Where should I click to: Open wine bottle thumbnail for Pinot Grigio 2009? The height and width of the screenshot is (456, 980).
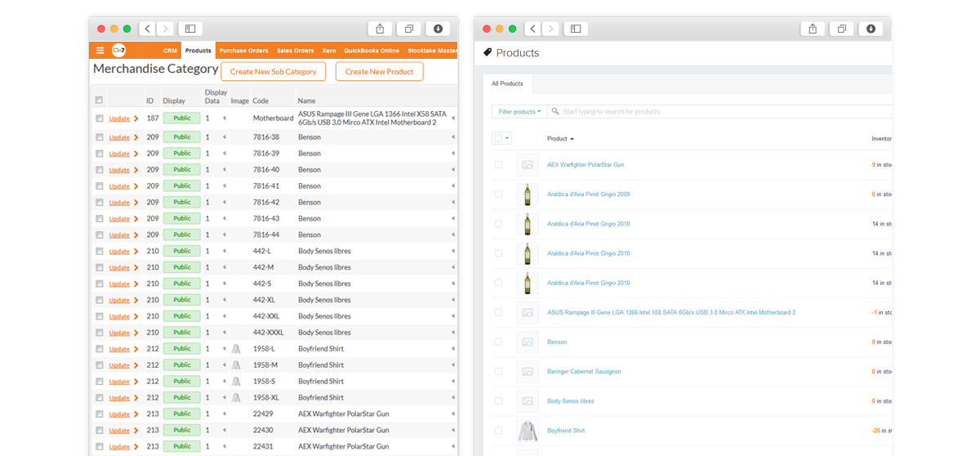[528, 194]
